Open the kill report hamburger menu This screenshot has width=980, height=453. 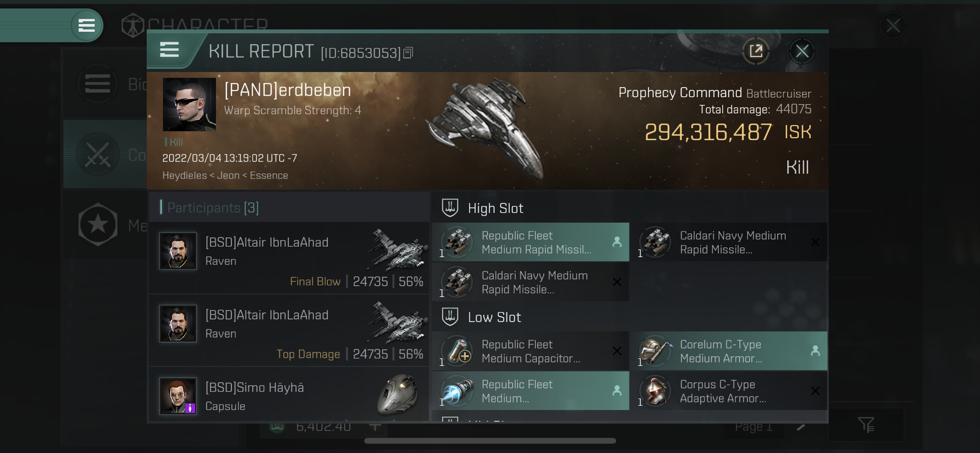tap(170, 50)
